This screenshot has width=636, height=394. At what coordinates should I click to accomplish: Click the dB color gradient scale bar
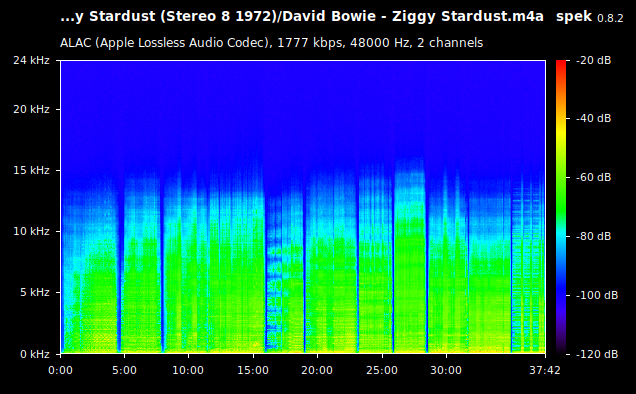pyautogui.click(x=561, y=207)
